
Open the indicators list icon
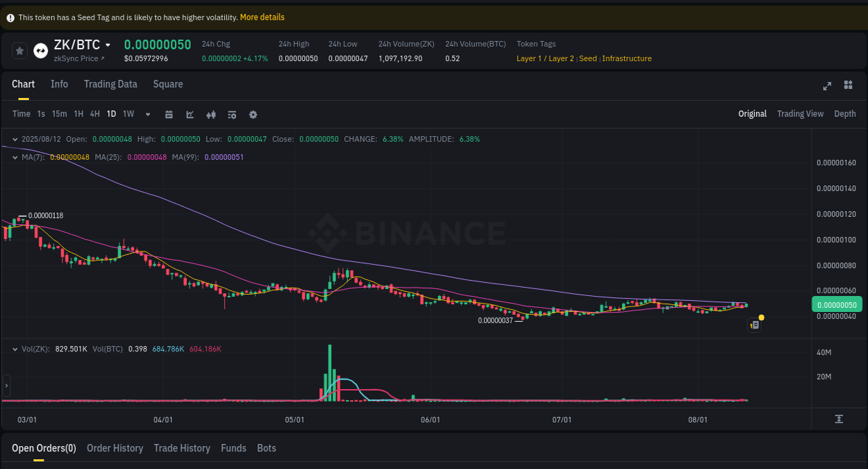click(x=232, y=114)
